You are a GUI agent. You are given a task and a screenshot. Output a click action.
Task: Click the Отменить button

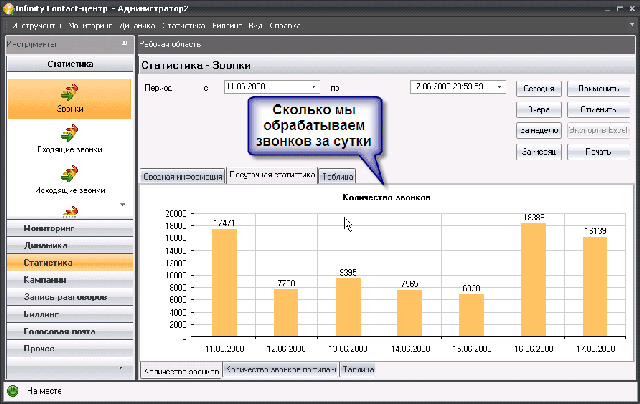tap(598, 110)
